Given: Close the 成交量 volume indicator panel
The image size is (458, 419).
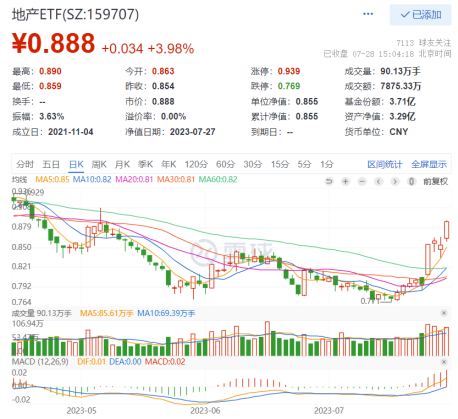Looking at the screenshot, I should [444, 313].
